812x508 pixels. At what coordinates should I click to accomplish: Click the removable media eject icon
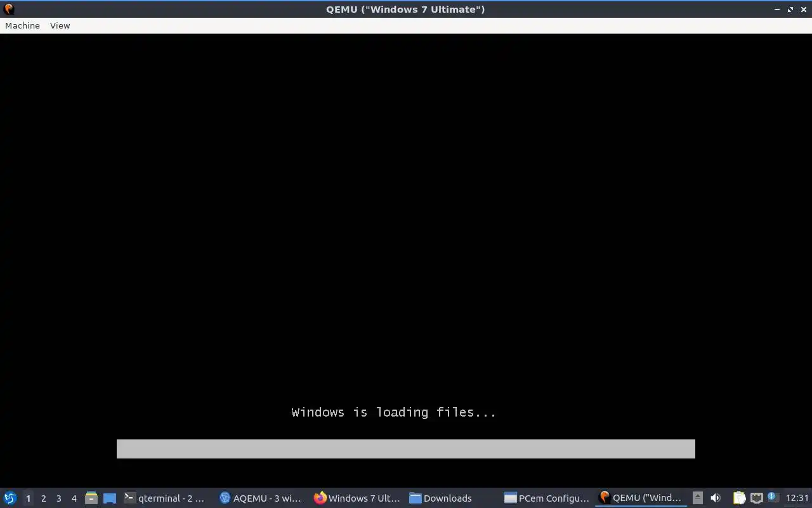[697, 498]
